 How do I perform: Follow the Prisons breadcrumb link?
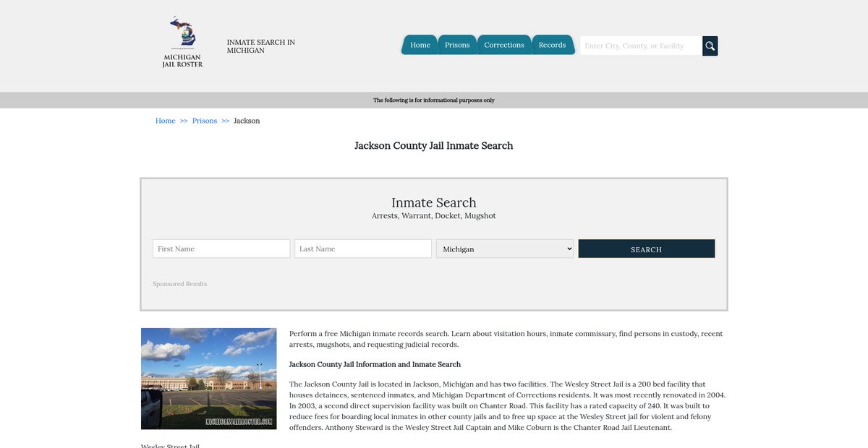point(205,121)
